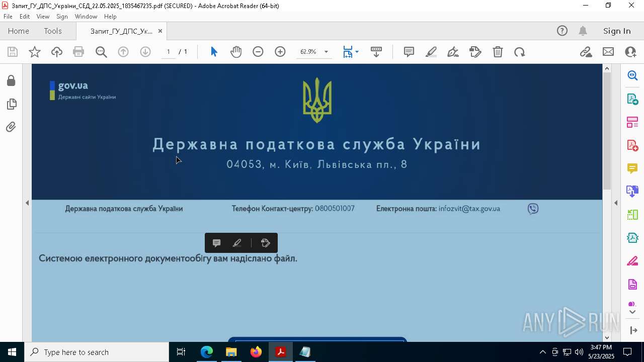This screenshot has height=362, width=644.
Task: Click highlighter in floating toolbar
Action: point(237,243)
